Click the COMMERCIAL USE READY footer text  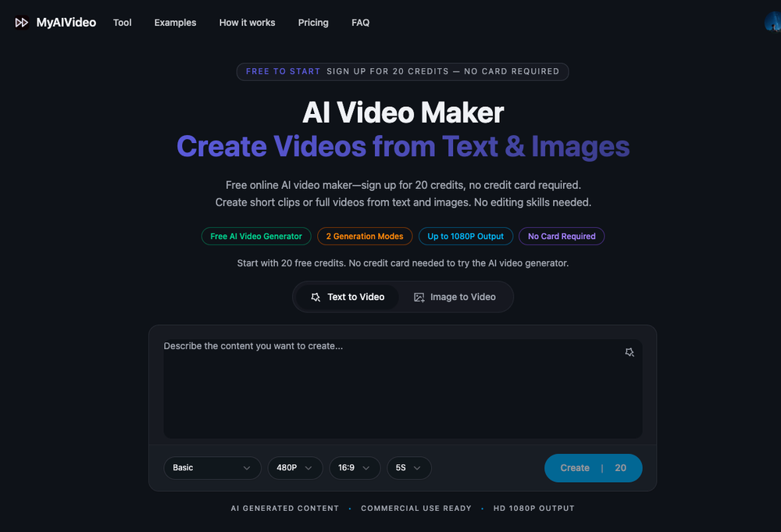(x=416, y=508)
